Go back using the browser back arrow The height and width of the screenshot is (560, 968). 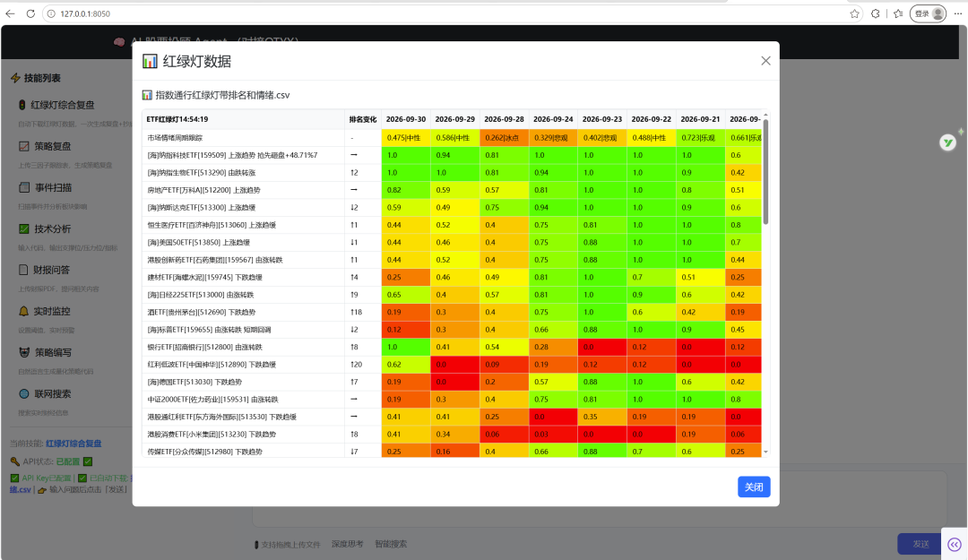[11, 13]
